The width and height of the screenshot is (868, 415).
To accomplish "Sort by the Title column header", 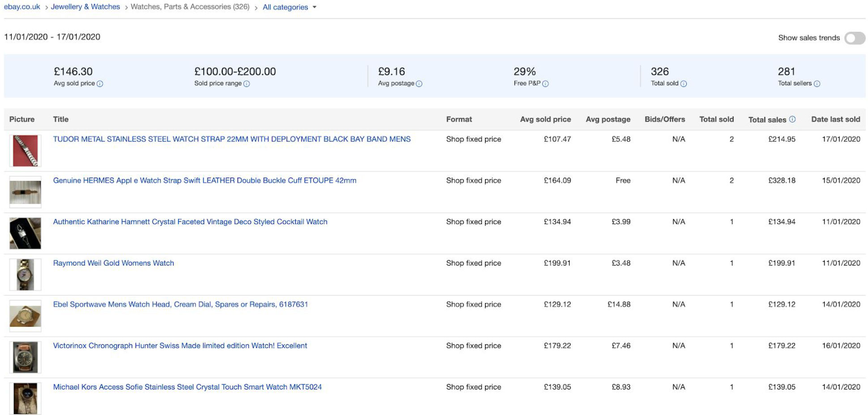I will (61, 119).
